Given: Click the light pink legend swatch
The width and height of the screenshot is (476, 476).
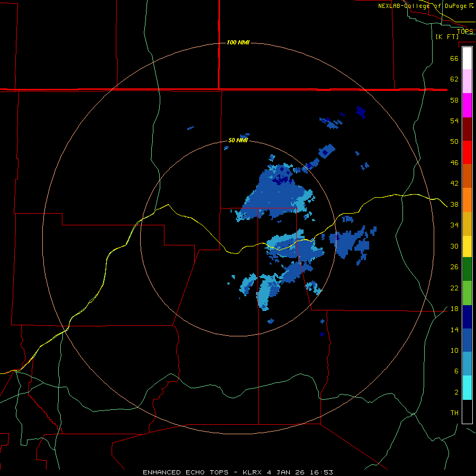Looking at the screenshot, I should tap(467, 81).
